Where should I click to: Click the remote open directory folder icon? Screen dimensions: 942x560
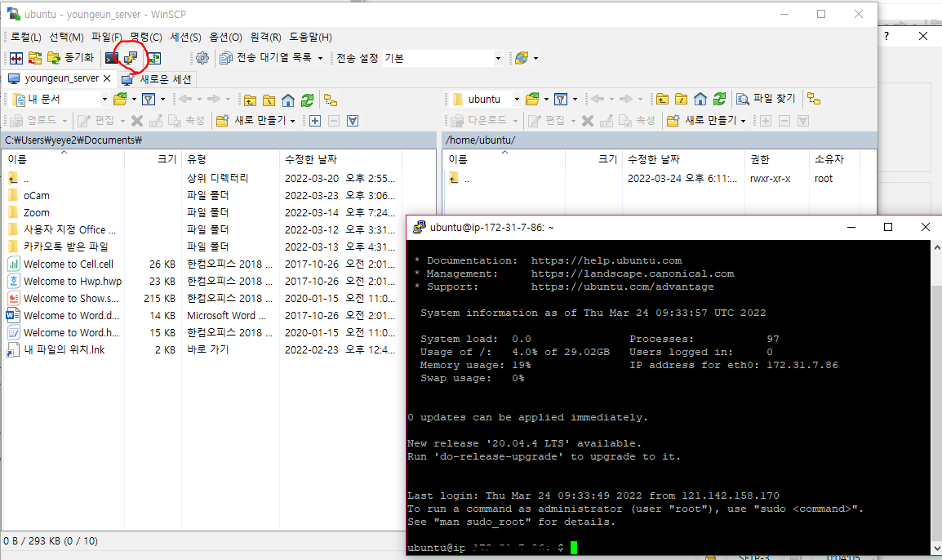pyautogui.click(x=532, y=99)
